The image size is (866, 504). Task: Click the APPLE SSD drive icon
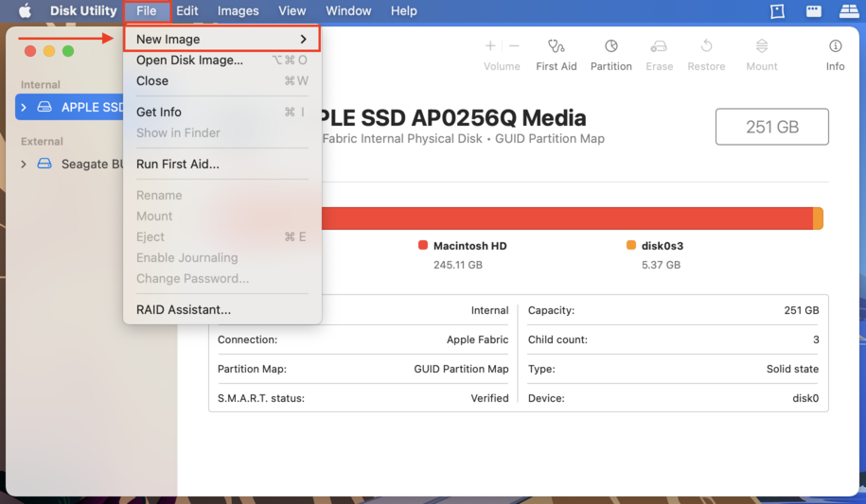[x=44, y=107]
